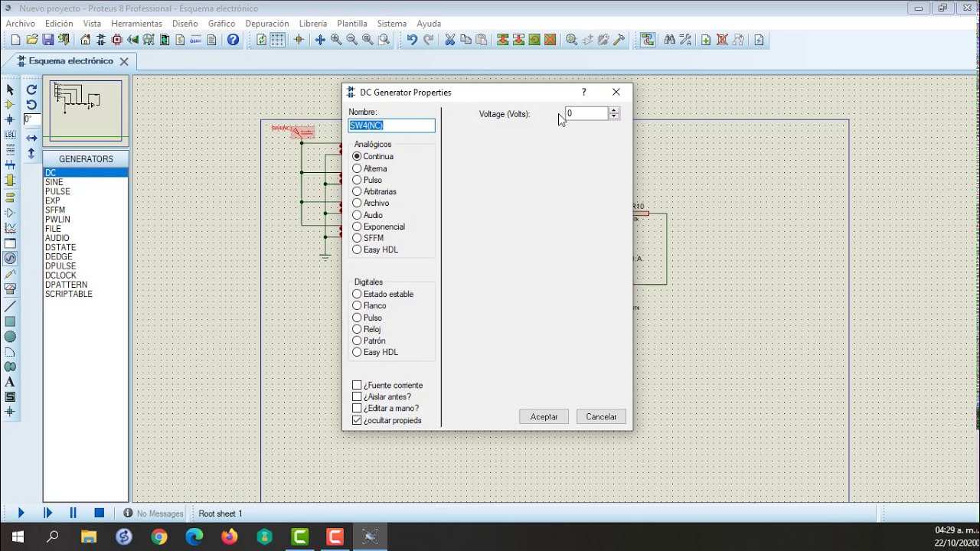
Task: Click the Undo arrow in the toolbar
Action: tap(412, 40)
